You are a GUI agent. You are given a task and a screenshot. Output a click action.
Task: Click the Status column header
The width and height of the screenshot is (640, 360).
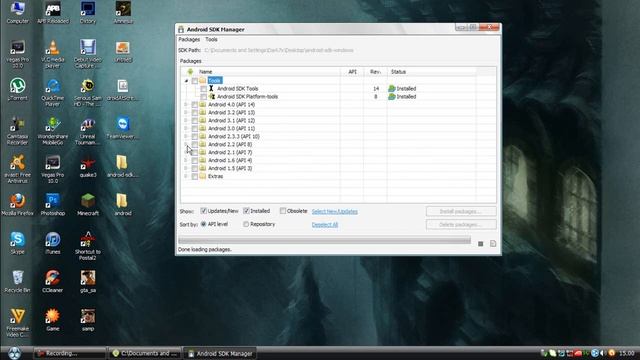click(x=431, y=72)
